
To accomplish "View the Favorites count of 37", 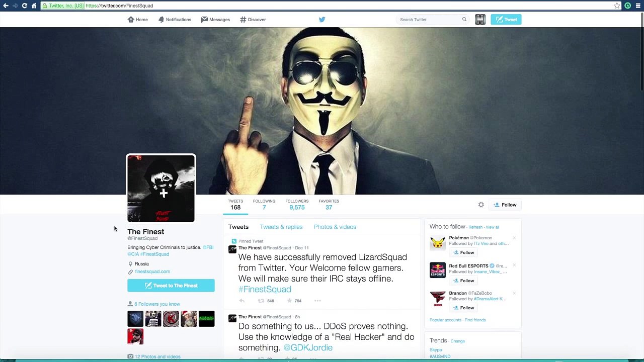I will pyautogui.click(x=329, y=205).
